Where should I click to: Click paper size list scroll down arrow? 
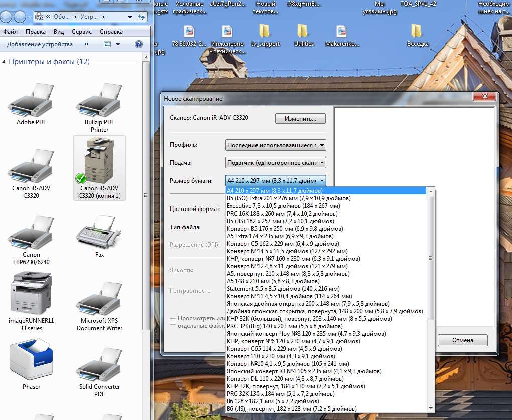click(x=431, y=408)
